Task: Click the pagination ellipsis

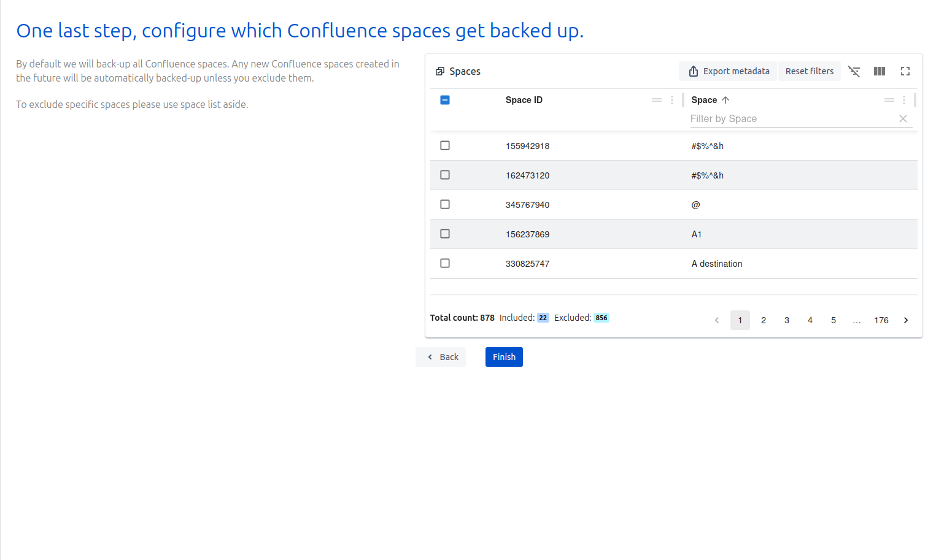Action: pyautogui.click(x=857, y=320)
